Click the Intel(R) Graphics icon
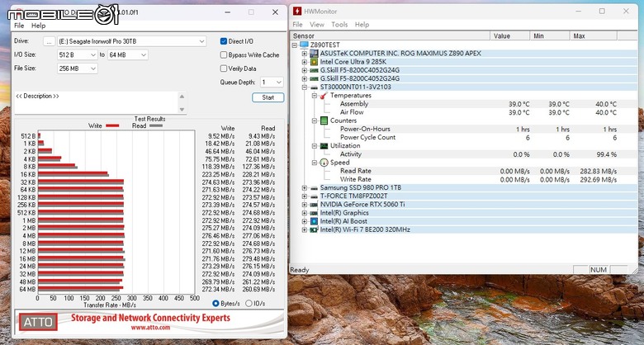Screen dimensions: 644x345 click(x=314, y=213)
